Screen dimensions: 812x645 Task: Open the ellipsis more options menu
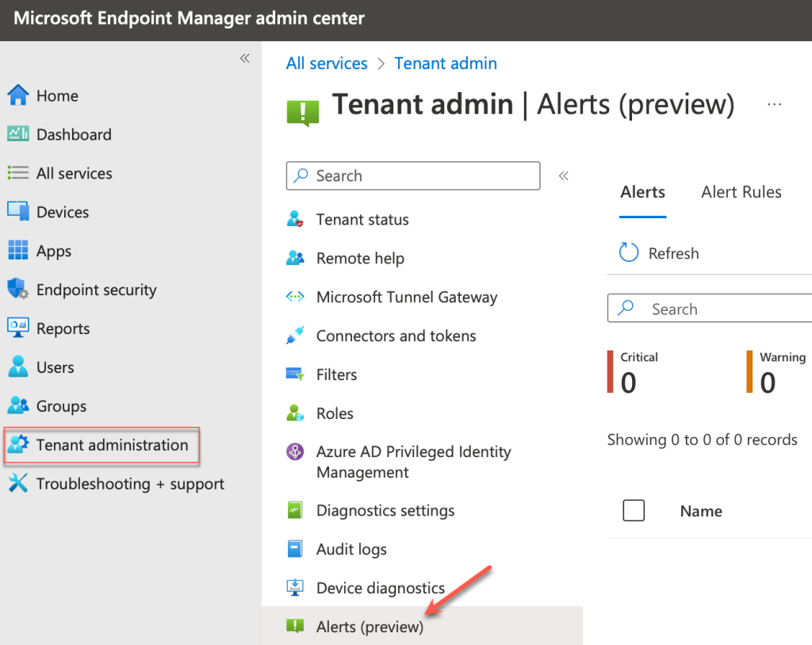point(774,105)
